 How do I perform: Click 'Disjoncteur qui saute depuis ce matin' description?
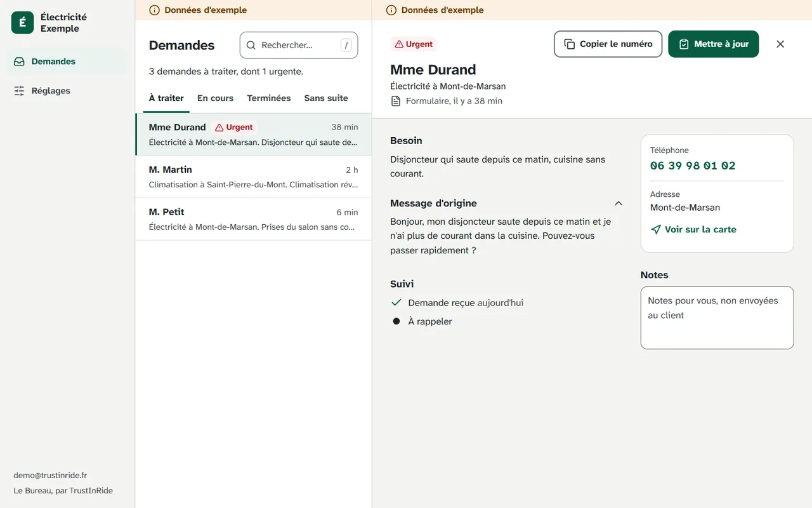click(x=498, y=166)
